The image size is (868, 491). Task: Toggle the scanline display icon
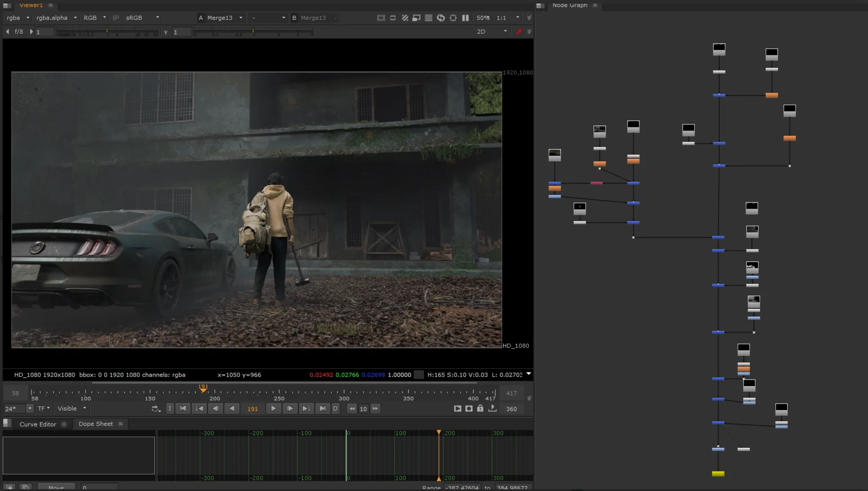428,18
